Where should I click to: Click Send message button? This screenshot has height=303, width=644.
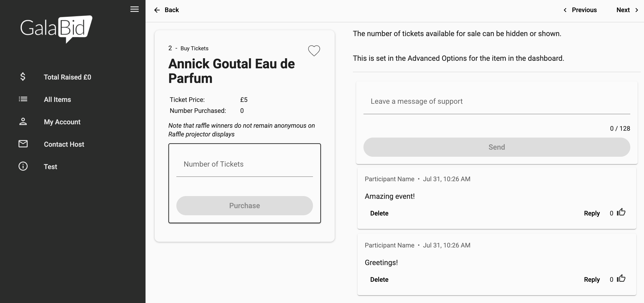[496, 147]
